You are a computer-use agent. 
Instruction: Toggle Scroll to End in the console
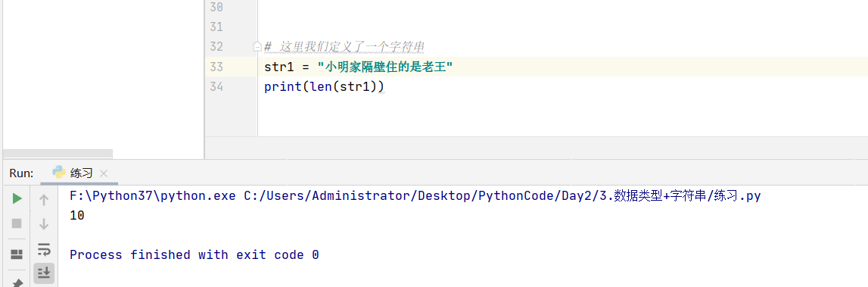pos(45,273)
